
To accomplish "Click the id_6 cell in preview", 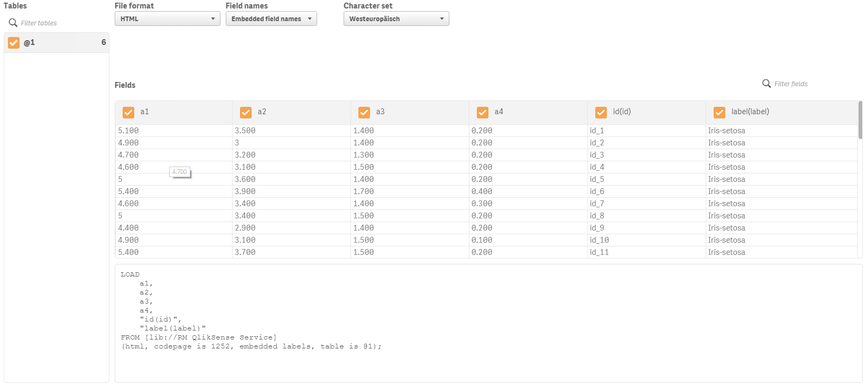I will [597, 191].
